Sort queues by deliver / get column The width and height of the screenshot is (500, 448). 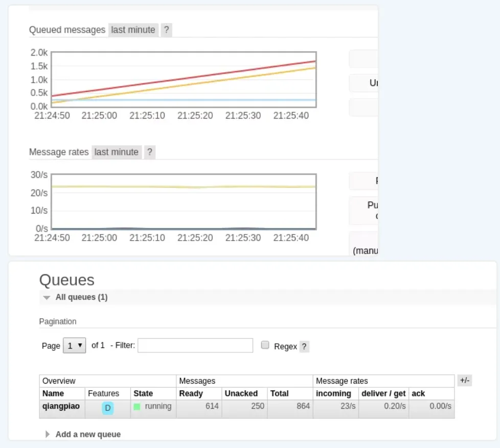click(383, 393)
